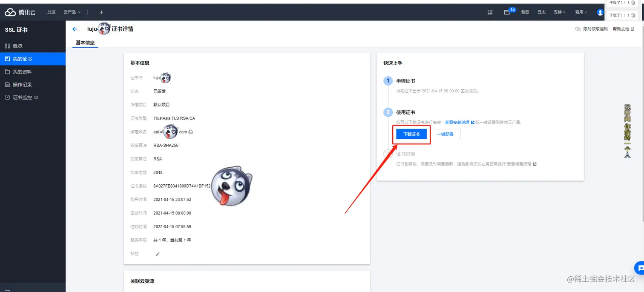Screen dimensions: 644x292
Task: Select the 基本信息 tab
Action: pos(85,43)
